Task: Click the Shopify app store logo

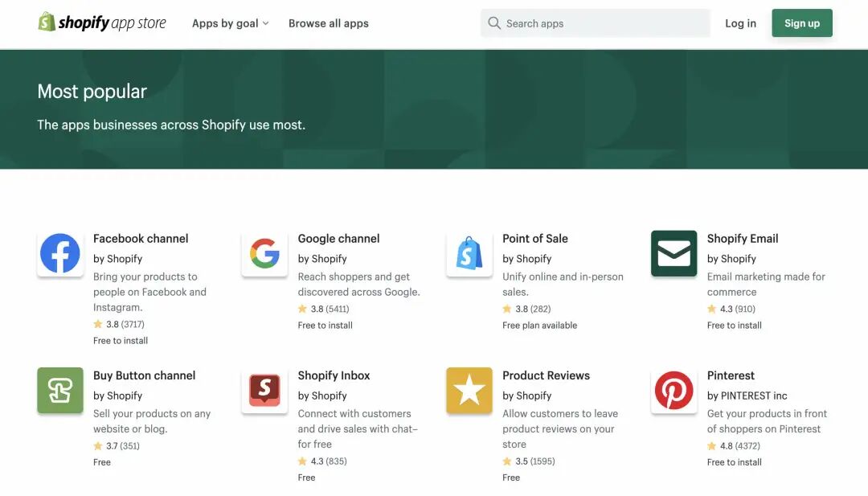Action: [102, 23]
